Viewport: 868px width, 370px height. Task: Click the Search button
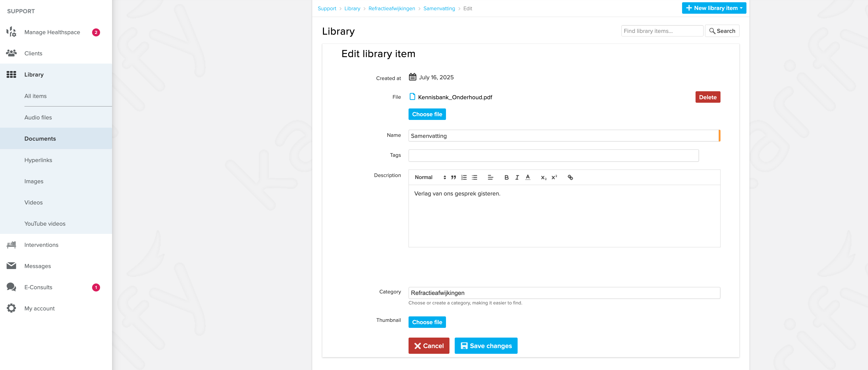click(x=722, y=31)
